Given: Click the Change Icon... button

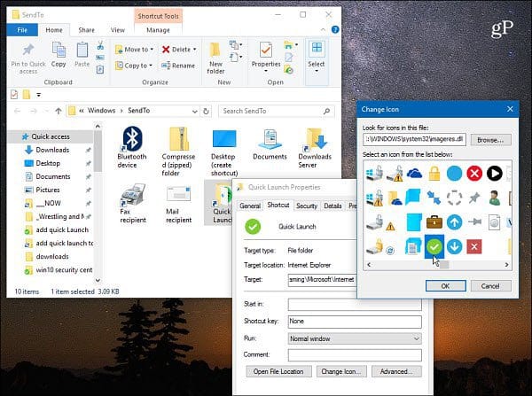Looking at the screenshot, I should click(x=341, y=371).
